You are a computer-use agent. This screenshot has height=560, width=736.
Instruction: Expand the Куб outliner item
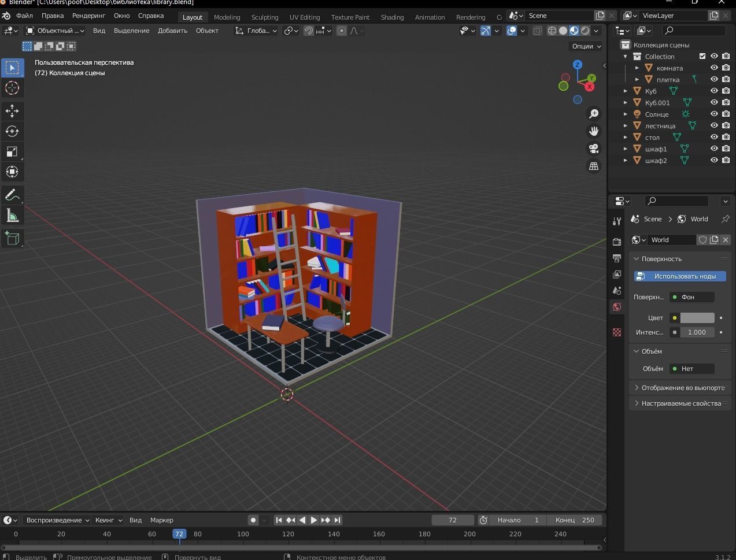click(626, 91)
